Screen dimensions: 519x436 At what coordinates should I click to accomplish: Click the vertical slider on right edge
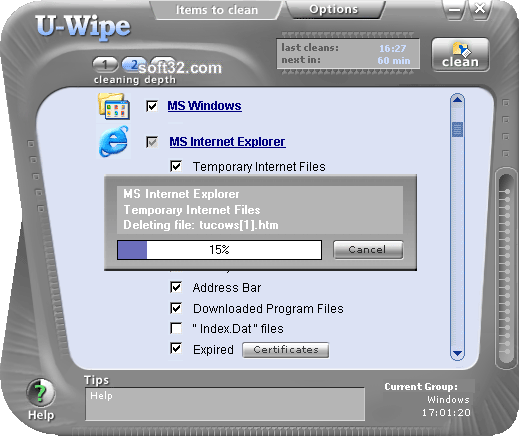click(506, 268)
